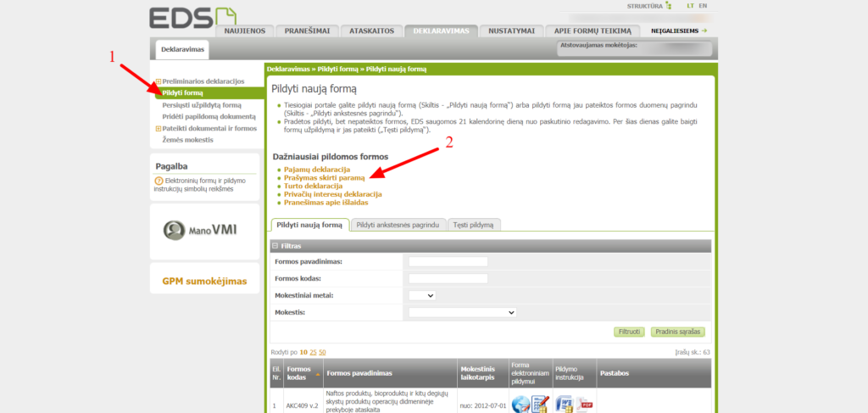The width and height of the screenshot is (868, 413).
Task: Open the Mokestiniai metai dropdown
Action: coord(422,295)
